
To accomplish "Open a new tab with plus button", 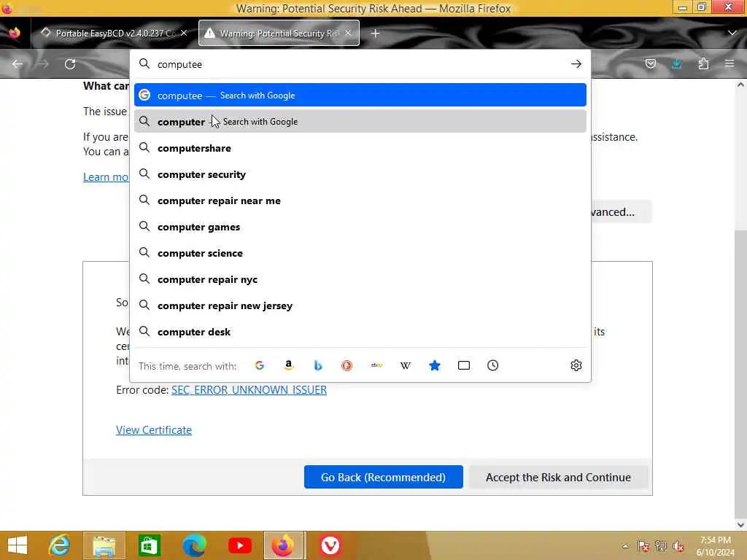I will click(376, 34).
